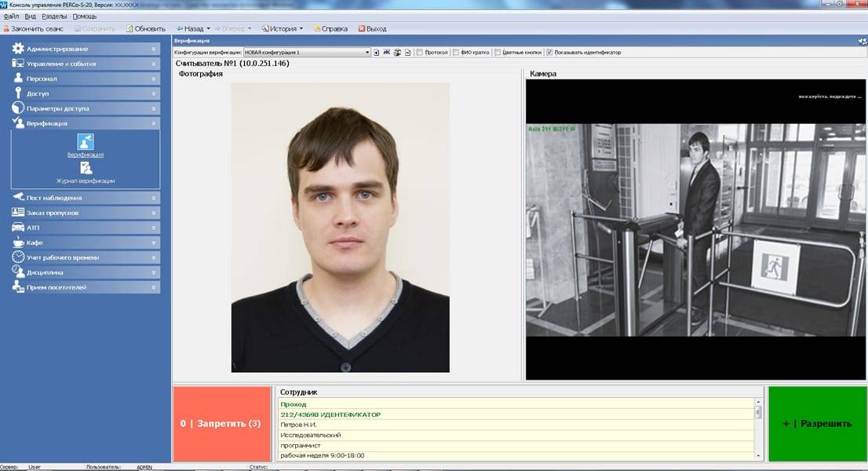Open Конфигурации верификации dropdown
The height and width of the screenshot is (471, 868).
pyautogui.click(x=367, y=53)
